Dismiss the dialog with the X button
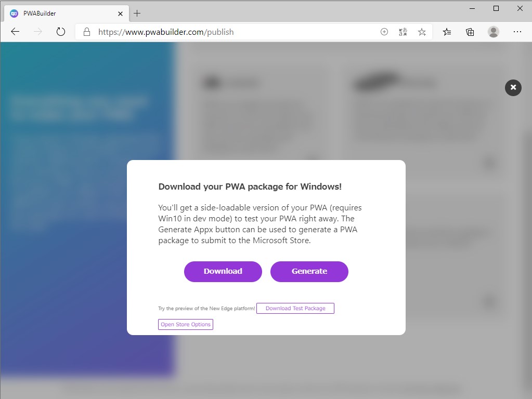The width and height of the screenshot is (532, 399). [x=513, y=88]
